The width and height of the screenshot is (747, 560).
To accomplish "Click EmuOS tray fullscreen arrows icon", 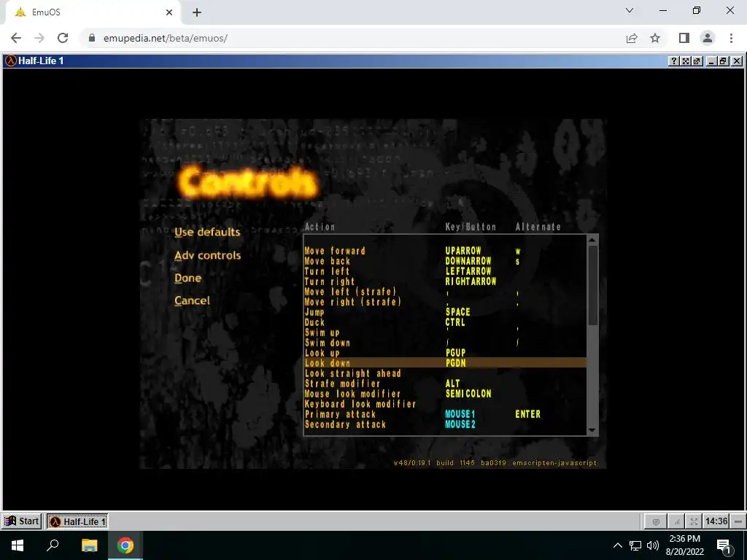I will coord(694,521).
